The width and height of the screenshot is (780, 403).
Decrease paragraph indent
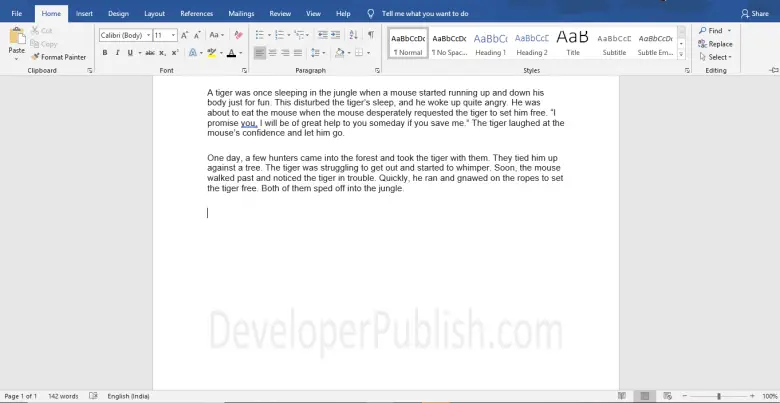[323, 35]
